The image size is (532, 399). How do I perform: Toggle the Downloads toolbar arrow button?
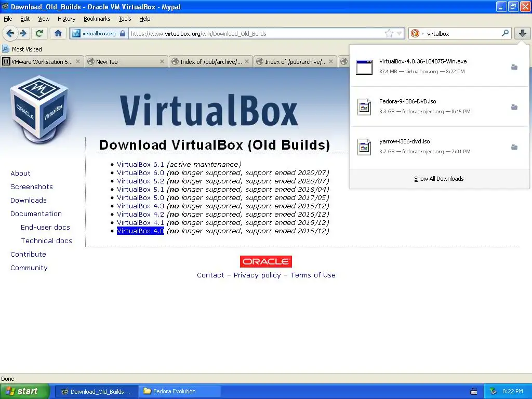(522, 33)
